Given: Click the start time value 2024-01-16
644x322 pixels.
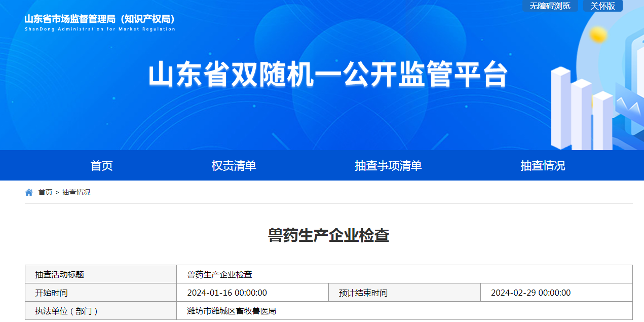Looking at the screenshot, I should click(x=227, y=293).
